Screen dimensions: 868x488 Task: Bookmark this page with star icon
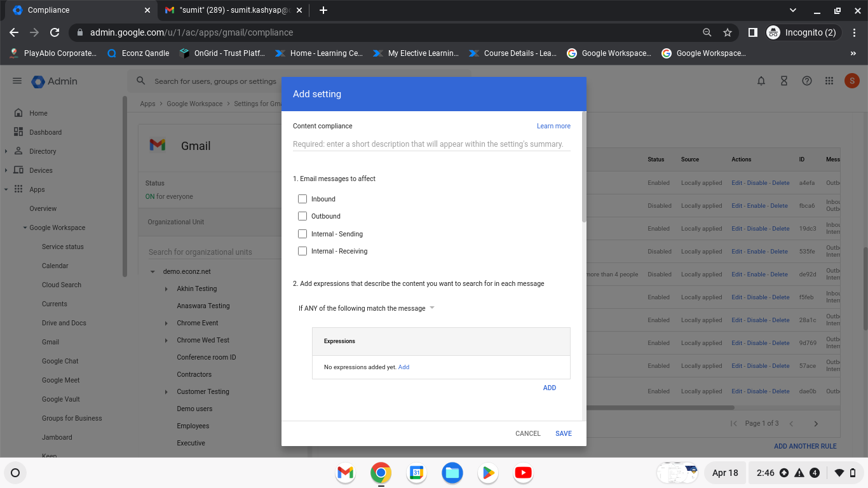(728, 32)
